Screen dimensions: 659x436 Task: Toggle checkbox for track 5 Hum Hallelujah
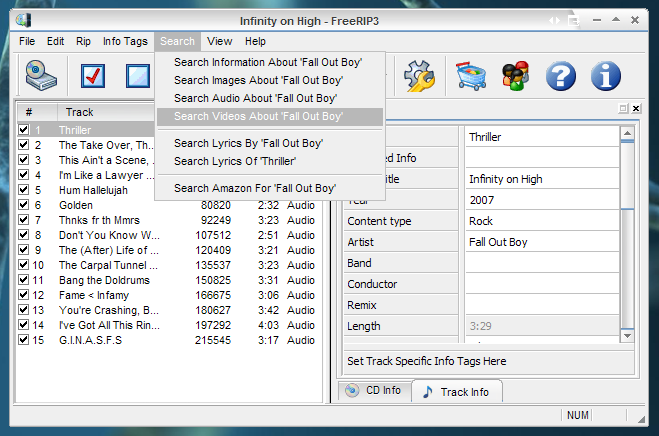[24, 190]
